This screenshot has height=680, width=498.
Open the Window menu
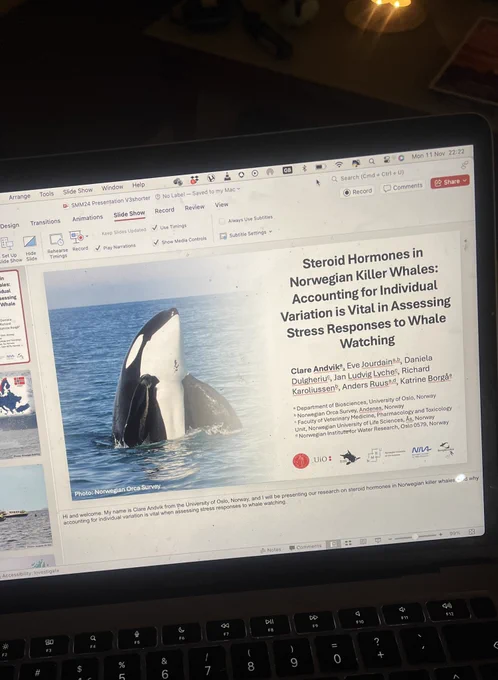(x=112, y=187)
